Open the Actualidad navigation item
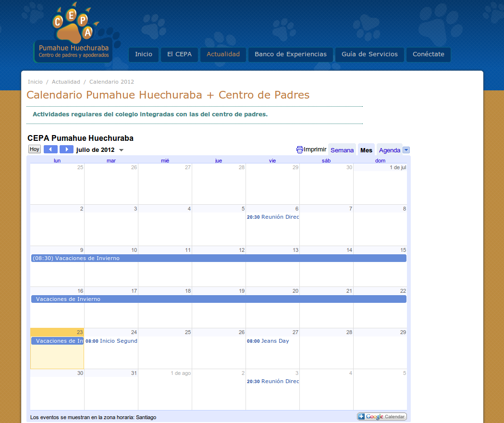This screenshot has width=504, height=423. [x=223, y=54]
